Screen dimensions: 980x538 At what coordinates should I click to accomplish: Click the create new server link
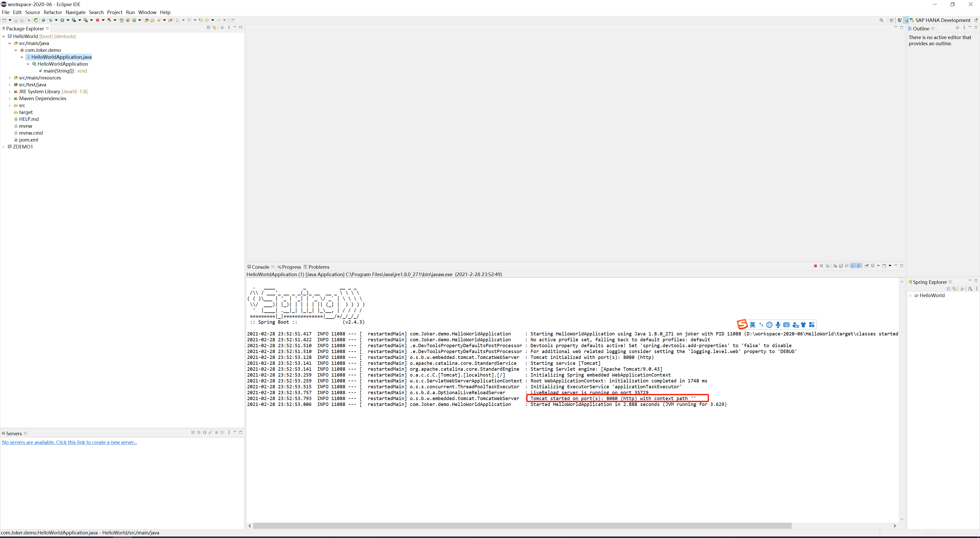click(x=70, y=442)
